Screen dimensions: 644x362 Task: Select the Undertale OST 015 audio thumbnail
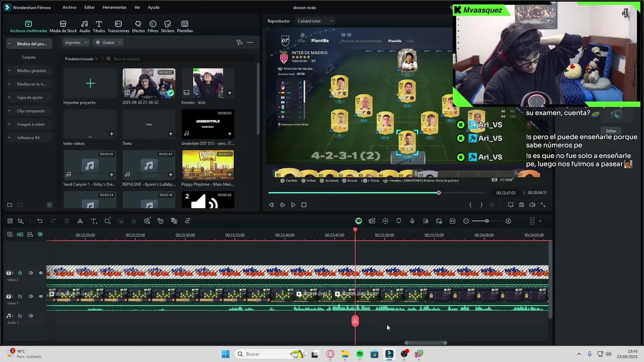[208, 124]
